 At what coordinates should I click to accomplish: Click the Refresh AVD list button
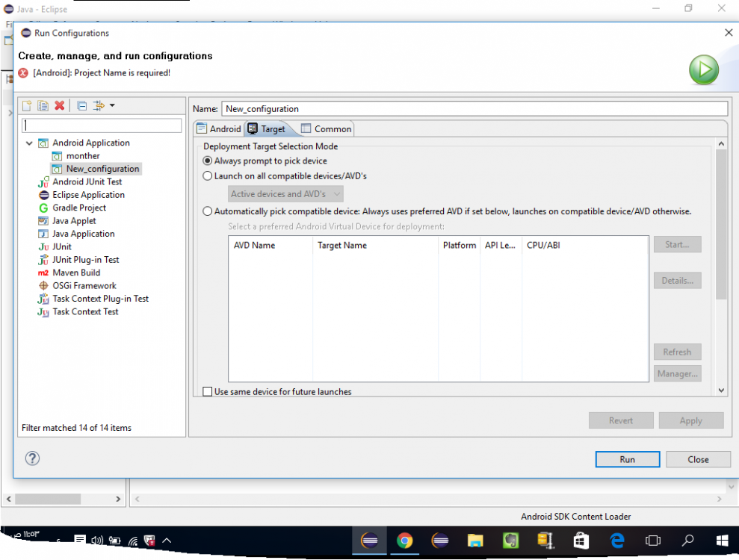coord(677,352)
